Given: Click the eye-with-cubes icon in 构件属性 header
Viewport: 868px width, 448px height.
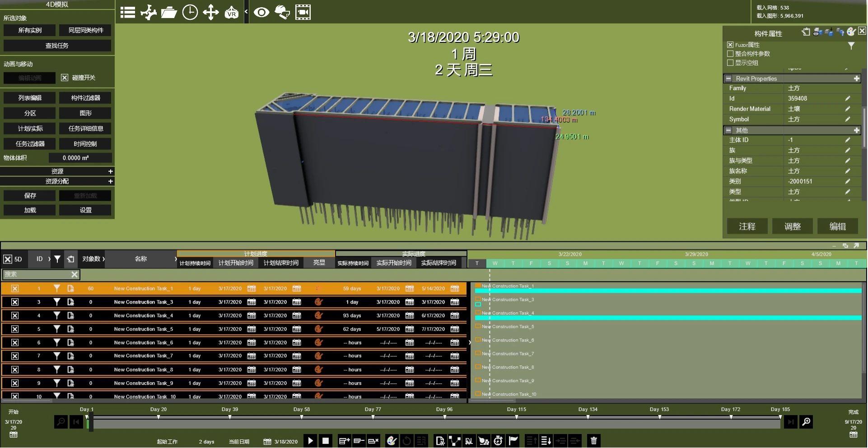Looking at the screenshot, I should click(x=817, y=32).
